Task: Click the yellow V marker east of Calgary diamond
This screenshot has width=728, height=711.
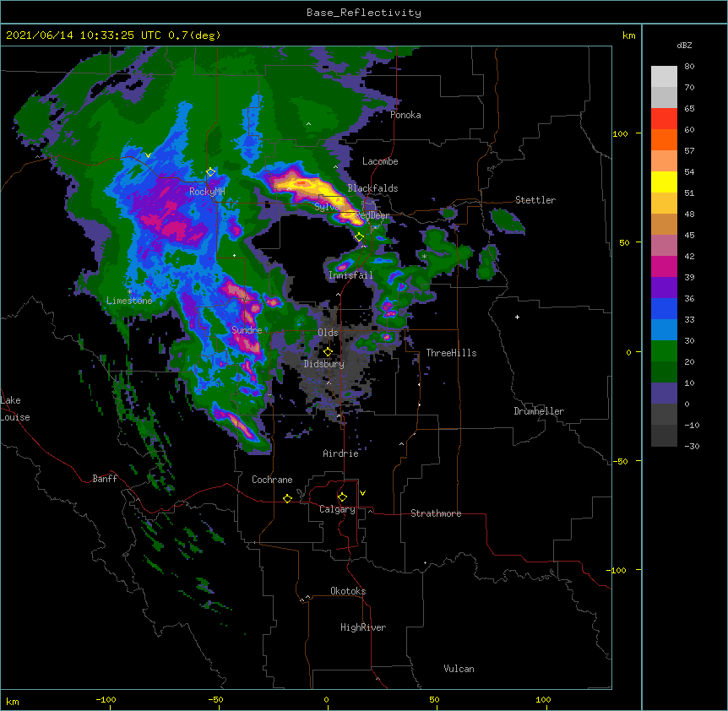Action: [362, 493]
